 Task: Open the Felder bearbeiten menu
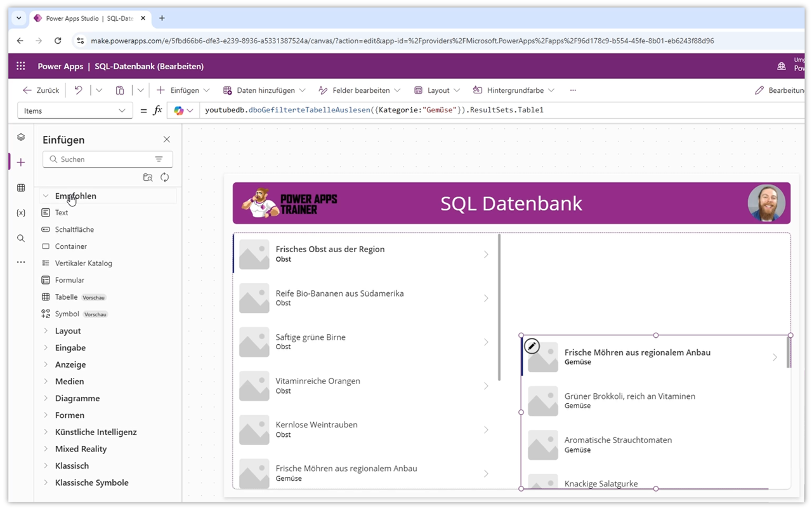[360, 90]
